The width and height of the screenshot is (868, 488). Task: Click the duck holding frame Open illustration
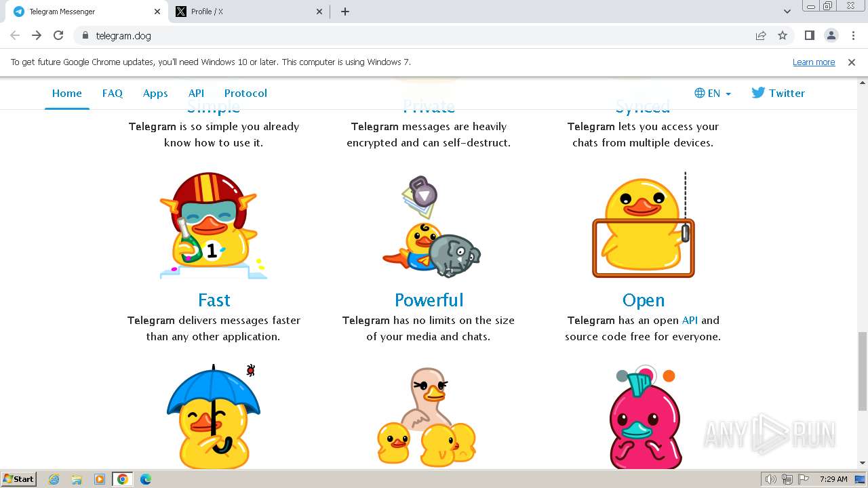[x=644, y=226]
